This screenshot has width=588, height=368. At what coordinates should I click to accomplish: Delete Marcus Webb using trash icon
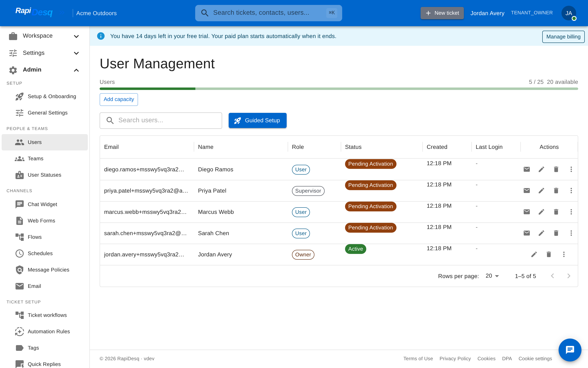556,212
